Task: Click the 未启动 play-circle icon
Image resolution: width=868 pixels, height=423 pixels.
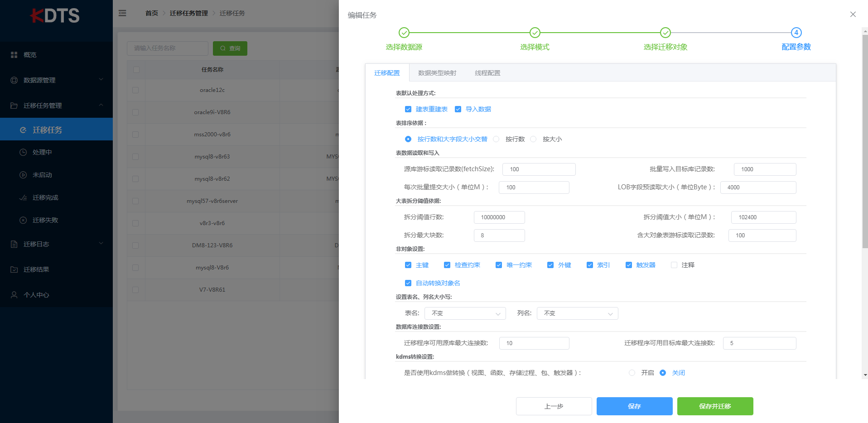Action: click(x=23, y=175)
